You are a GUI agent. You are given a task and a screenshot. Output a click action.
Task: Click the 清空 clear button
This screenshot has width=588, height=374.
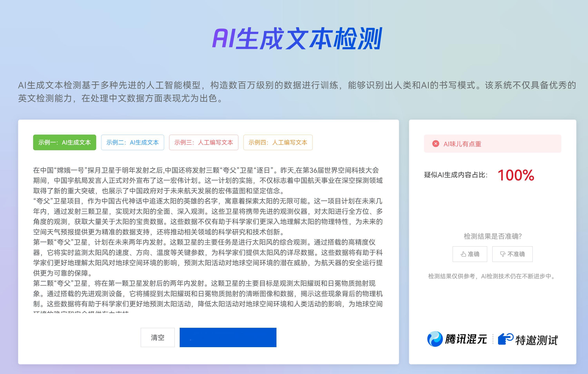pos(158,337)
